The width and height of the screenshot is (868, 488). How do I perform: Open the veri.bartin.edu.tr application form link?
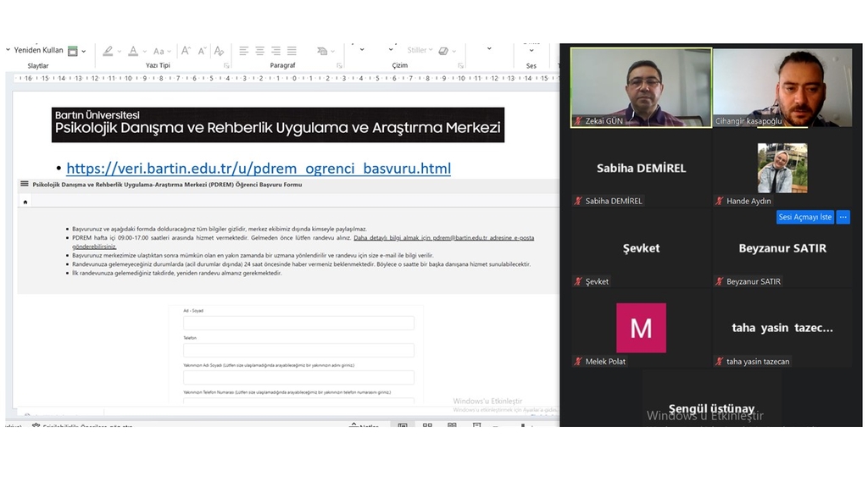click(x=258, y=169)
